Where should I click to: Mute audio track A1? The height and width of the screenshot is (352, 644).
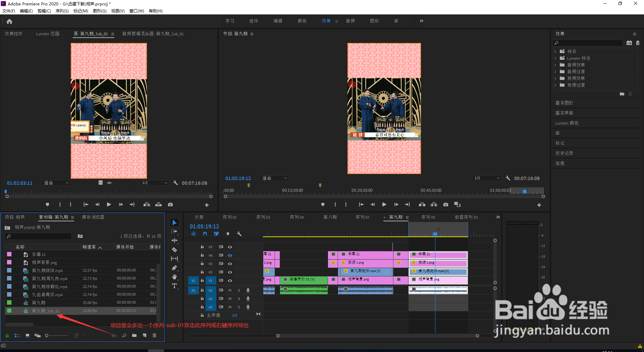[230, 290]
